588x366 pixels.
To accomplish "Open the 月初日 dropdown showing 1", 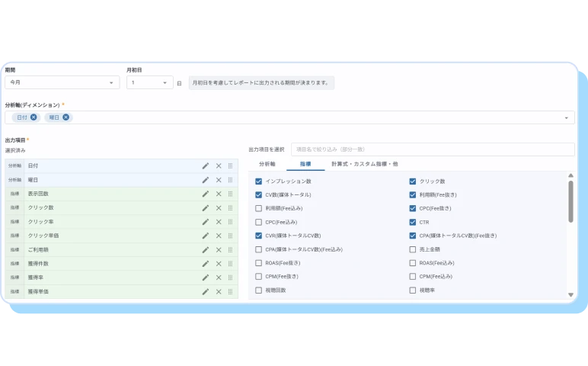I will (149, 82).
